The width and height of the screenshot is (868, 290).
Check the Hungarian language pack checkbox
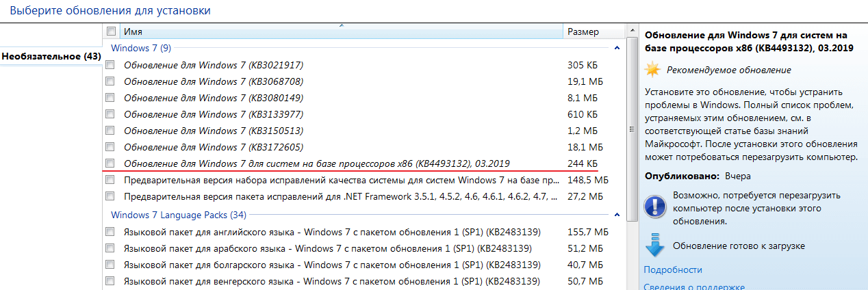[110, 281]
